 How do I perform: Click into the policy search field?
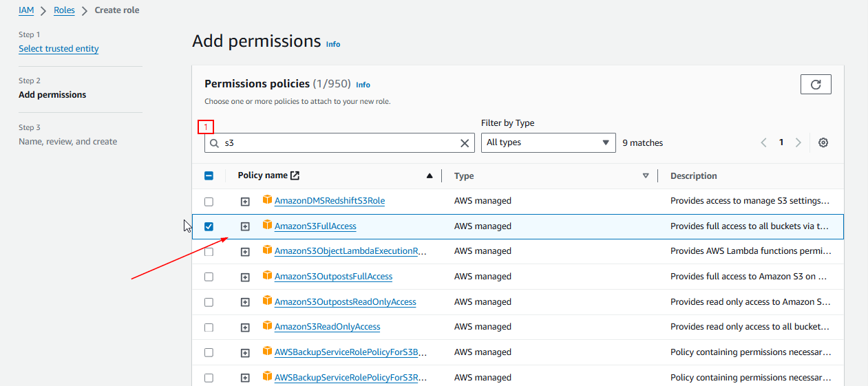coord(337,143)
